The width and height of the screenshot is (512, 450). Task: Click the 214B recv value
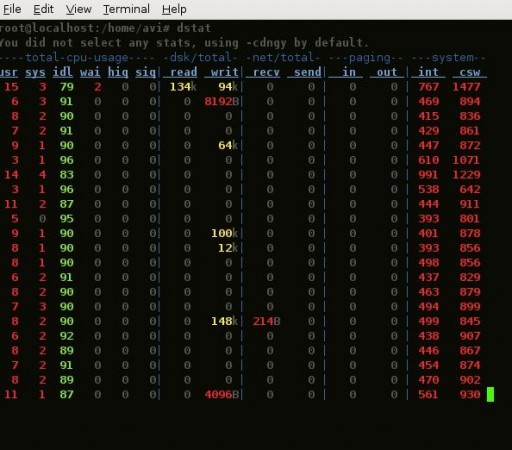click(266, 321)
